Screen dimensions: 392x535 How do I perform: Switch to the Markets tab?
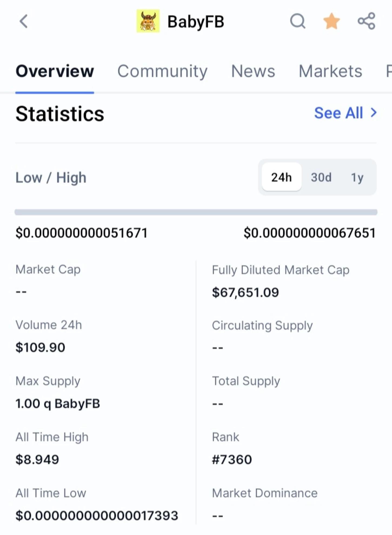tap(330, 71)
